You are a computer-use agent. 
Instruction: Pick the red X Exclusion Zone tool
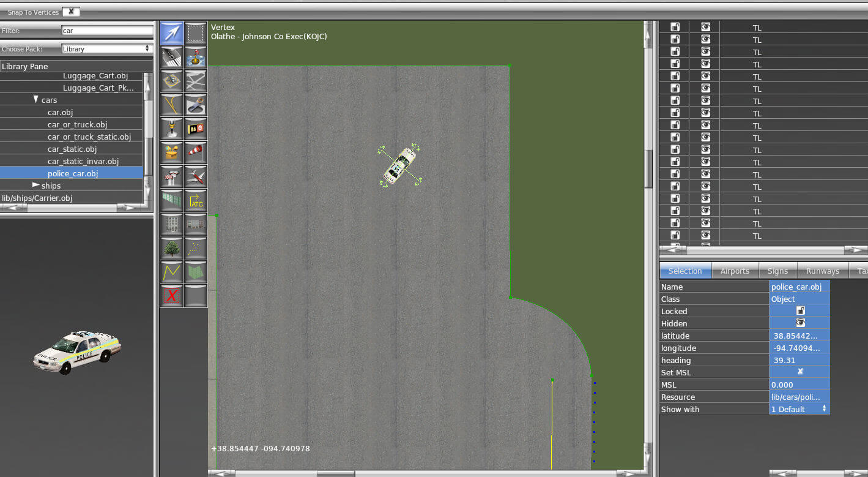point(171,296)
